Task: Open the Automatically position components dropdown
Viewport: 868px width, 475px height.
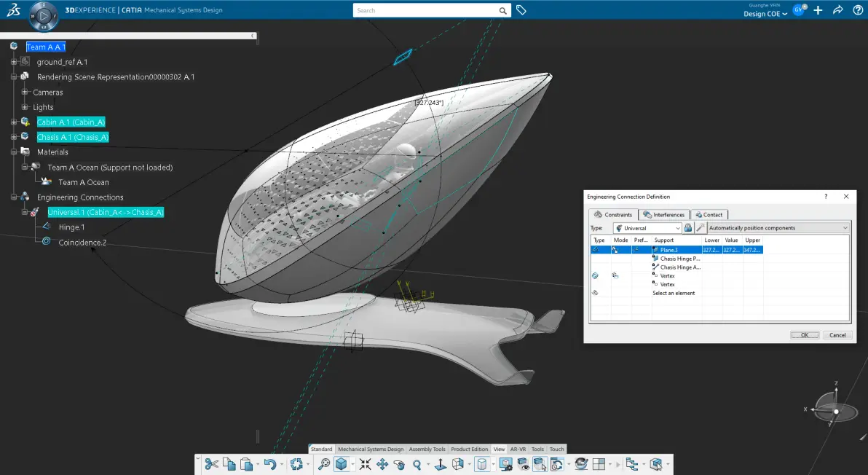Action: tap(778, 228)
